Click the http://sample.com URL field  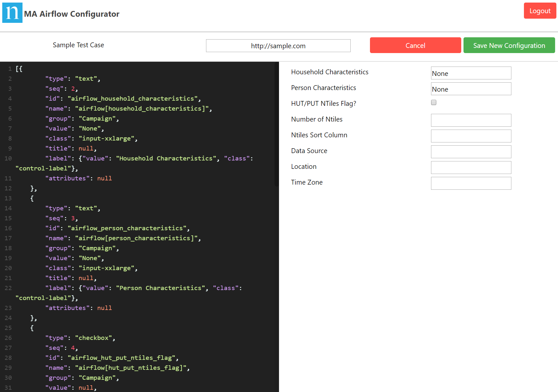(x=278, y=46)
